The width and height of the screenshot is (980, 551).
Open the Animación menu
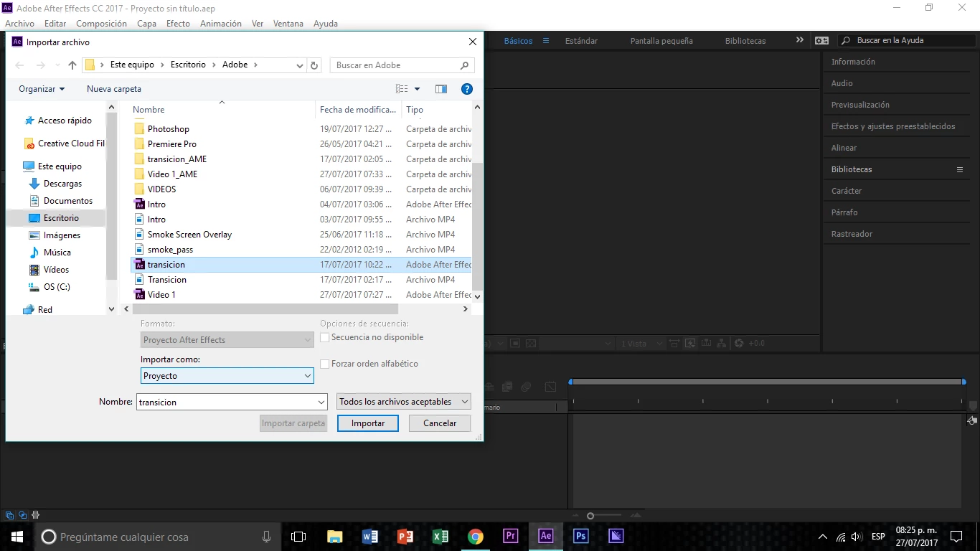pyautogui.click(x=221, y=24)
